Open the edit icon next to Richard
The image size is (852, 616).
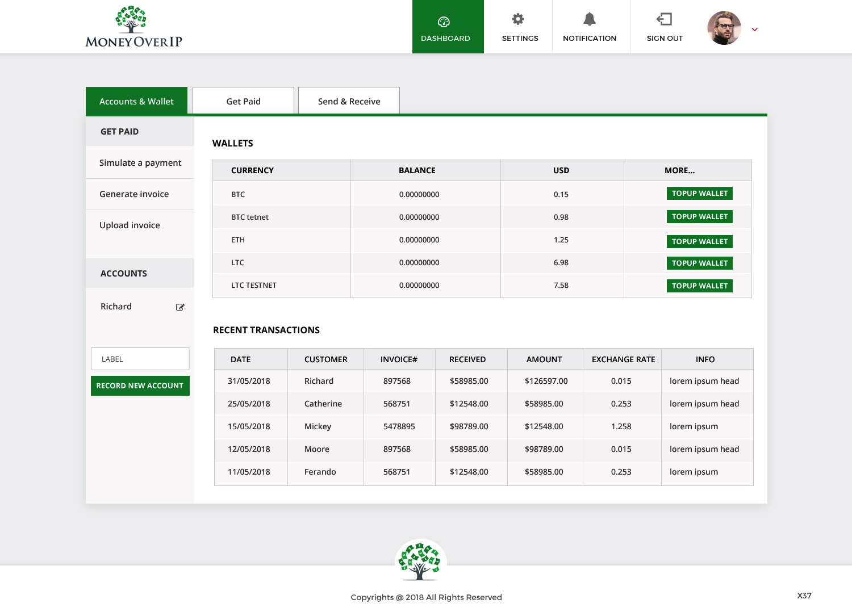(180, 307)
